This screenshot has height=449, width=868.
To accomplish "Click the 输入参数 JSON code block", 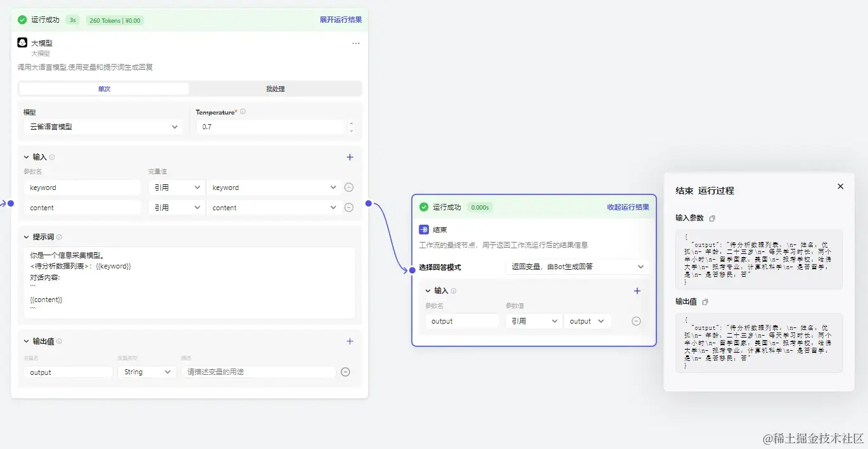I will click(x=759, y=259).
